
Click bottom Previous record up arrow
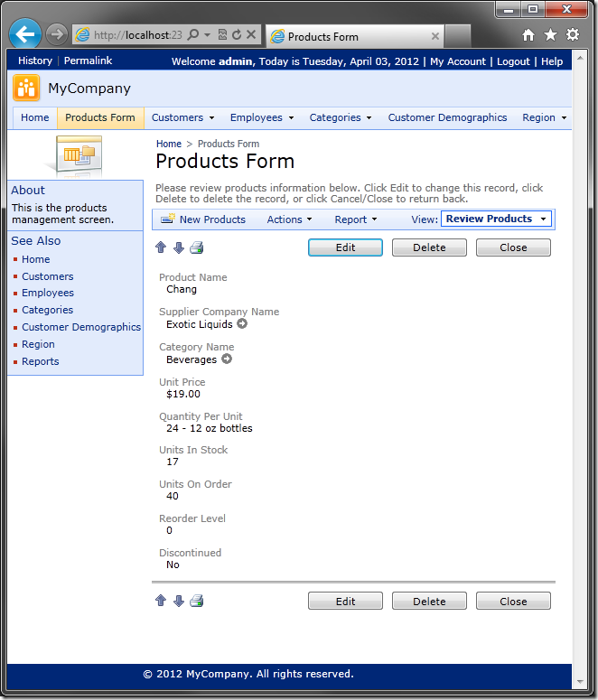coord(161,601)
